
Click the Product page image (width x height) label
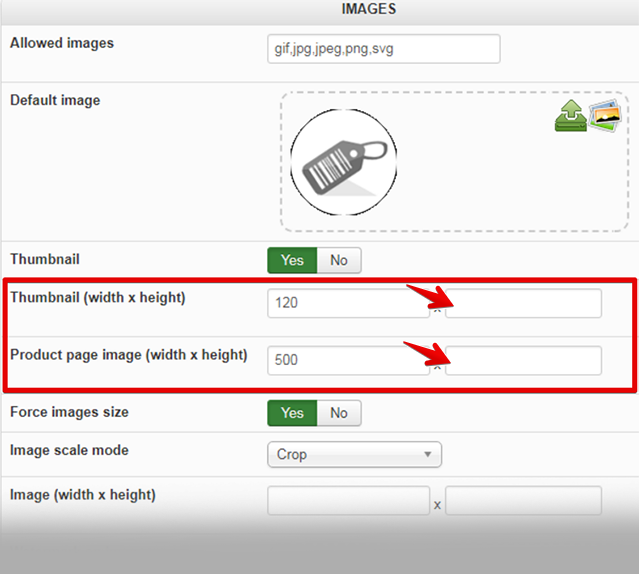click(x=129, y=355)
